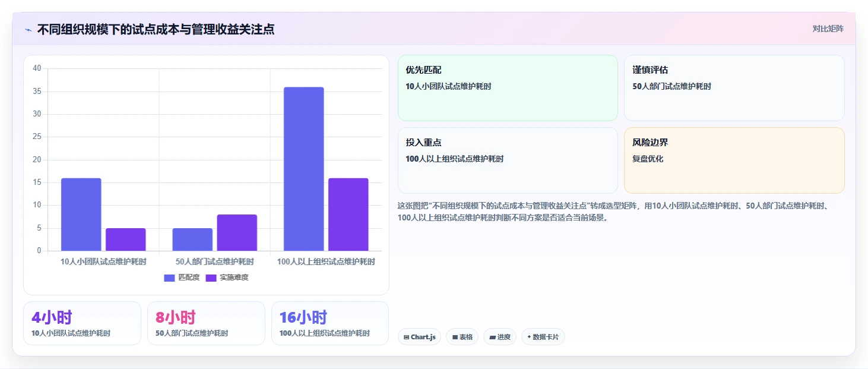Click the 实施难度 legend text
The image size is (868, 369).
(x=234, y=277)
